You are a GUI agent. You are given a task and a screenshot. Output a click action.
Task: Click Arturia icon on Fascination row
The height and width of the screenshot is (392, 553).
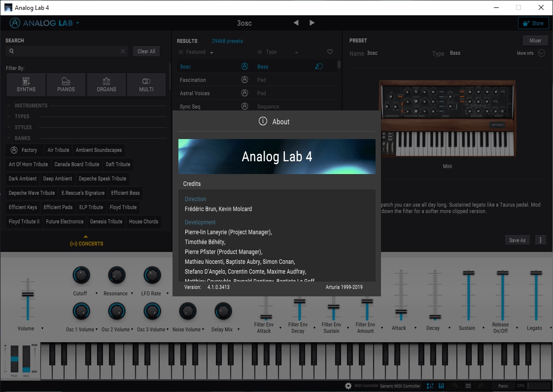pyautogui.click(x=244, y=80)
